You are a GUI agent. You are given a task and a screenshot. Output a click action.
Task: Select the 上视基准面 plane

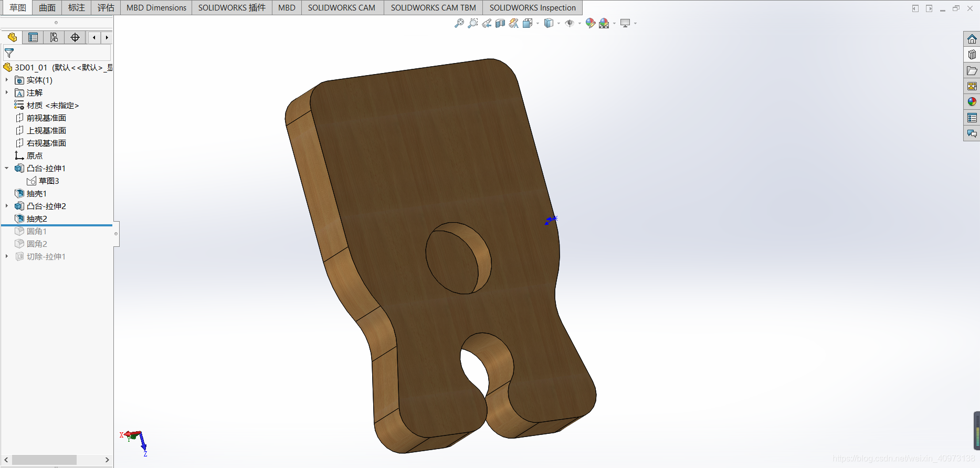point(40,130)
